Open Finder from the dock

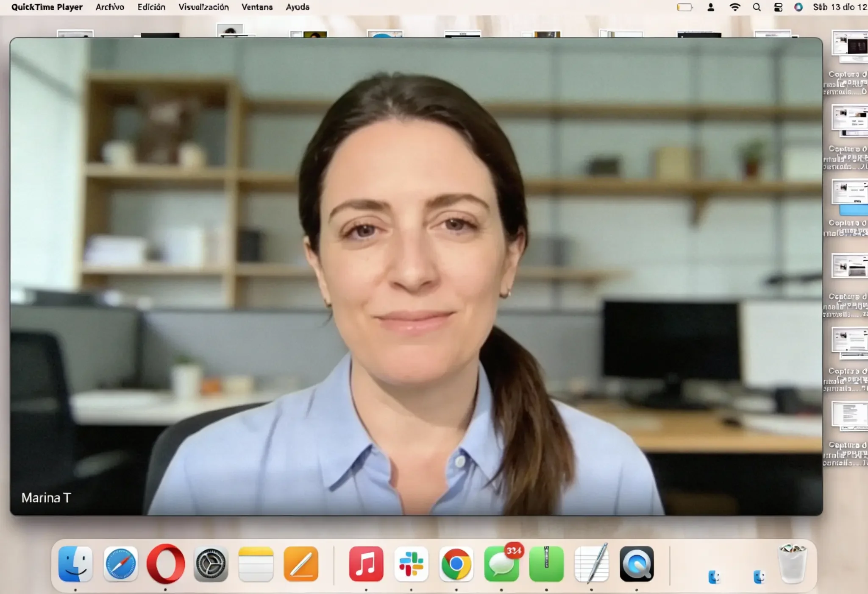tap(75, 564)
